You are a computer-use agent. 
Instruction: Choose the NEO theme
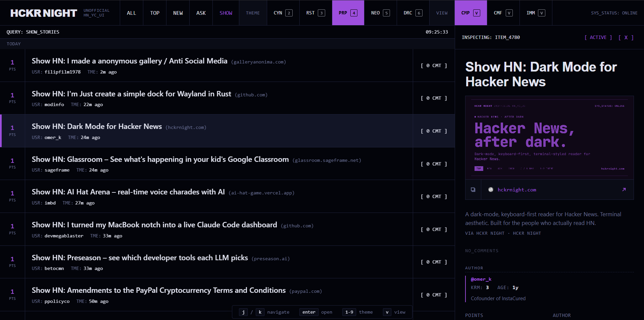381,13
